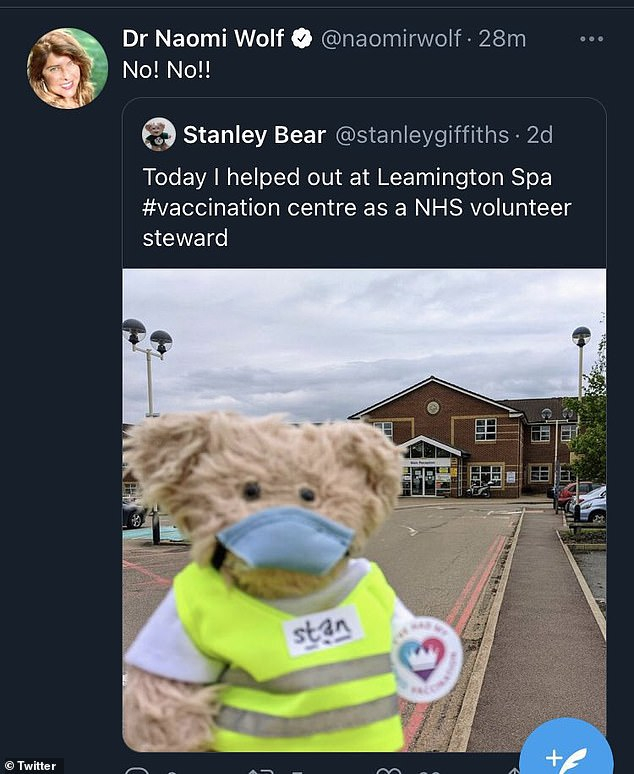Visit the @naomirwolf handle
This screenshot has height=774, width=634.
pyautogui.click(x=391, y=39)
